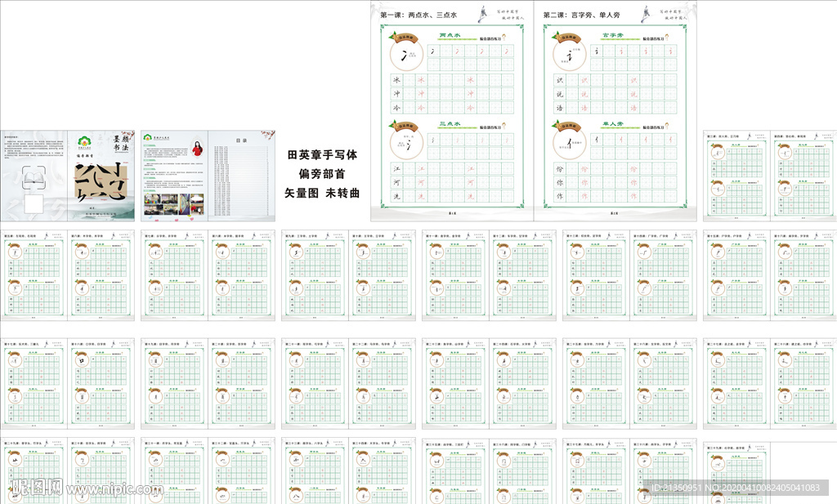Click the 墨颜书法 title on the cover
837x504 pixels.
(121, 142)
